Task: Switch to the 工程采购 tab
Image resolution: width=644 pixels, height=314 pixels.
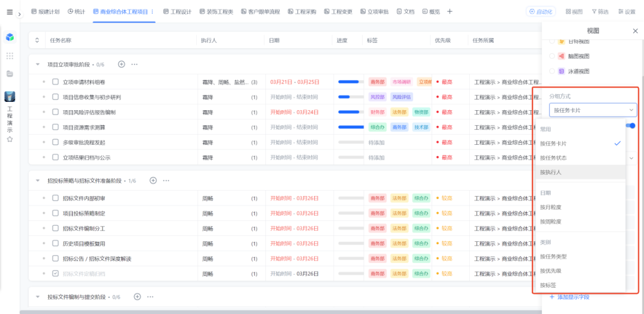Action: [302, 11]
